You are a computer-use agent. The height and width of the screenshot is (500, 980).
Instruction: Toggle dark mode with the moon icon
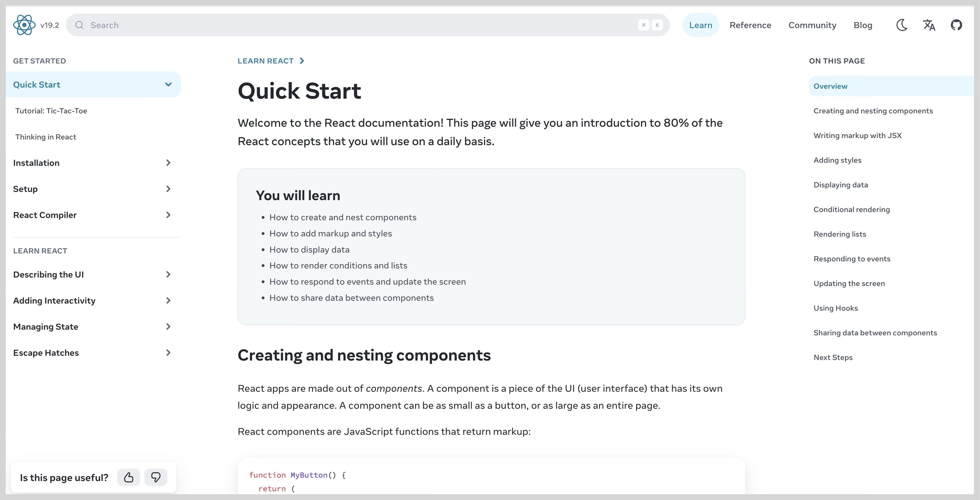tap(901, 25)
